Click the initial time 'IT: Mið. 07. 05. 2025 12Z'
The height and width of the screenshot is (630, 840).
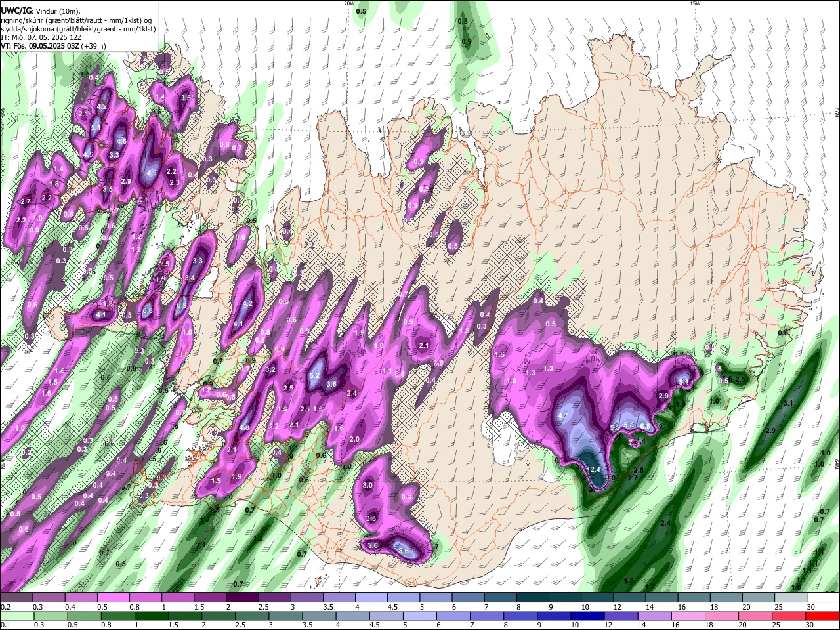(x=40, y=37)
